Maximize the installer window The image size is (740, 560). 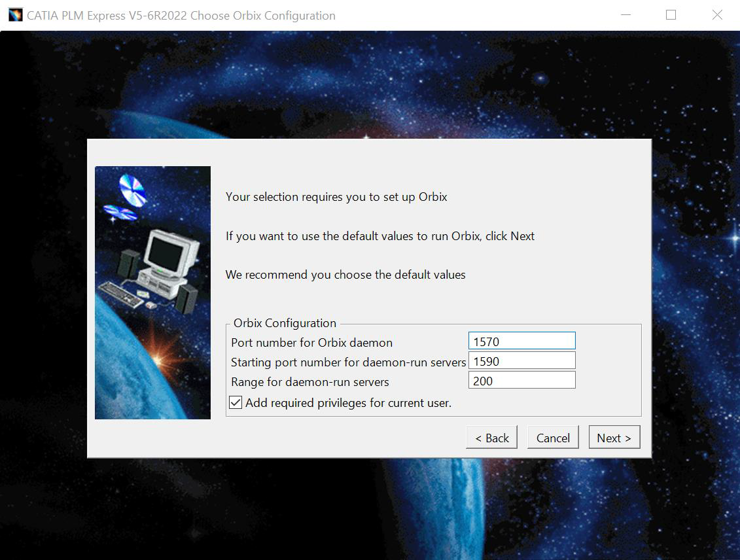[671, 15]
